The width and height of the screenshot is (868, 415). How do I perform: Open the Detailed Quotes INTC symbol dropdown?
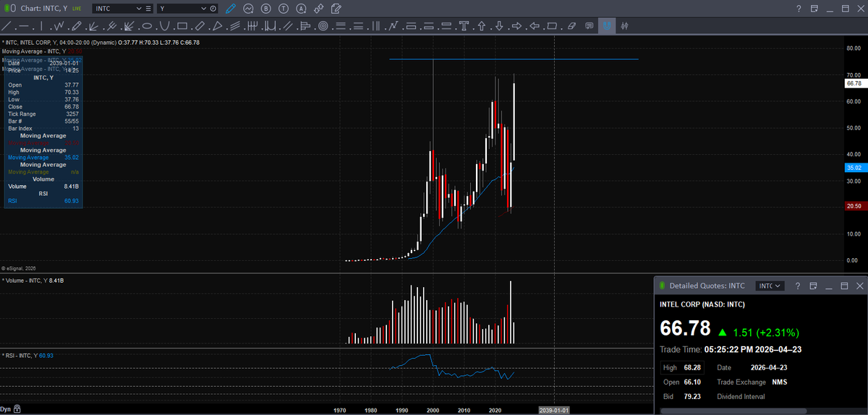click(770, 286)
